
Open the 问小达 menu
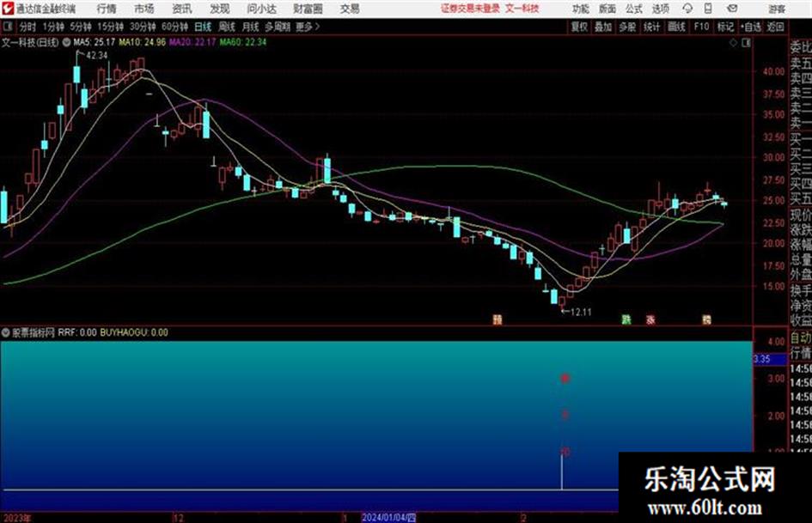click(x=261, y=9)
